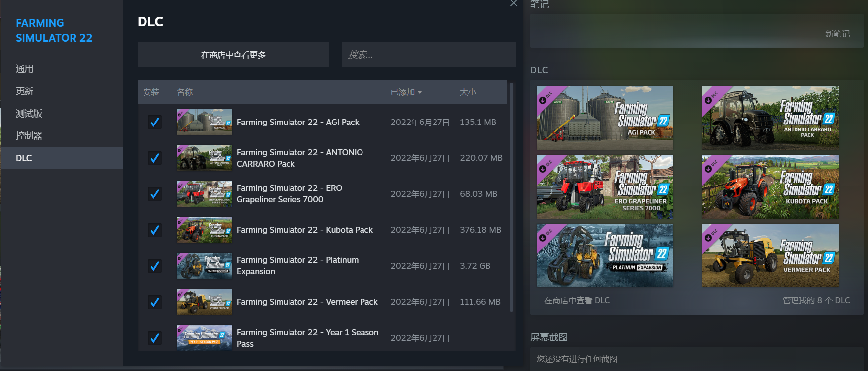Open 在商店中查看 DLC link
The image size is (868, 371).
(x=577, y=300)
